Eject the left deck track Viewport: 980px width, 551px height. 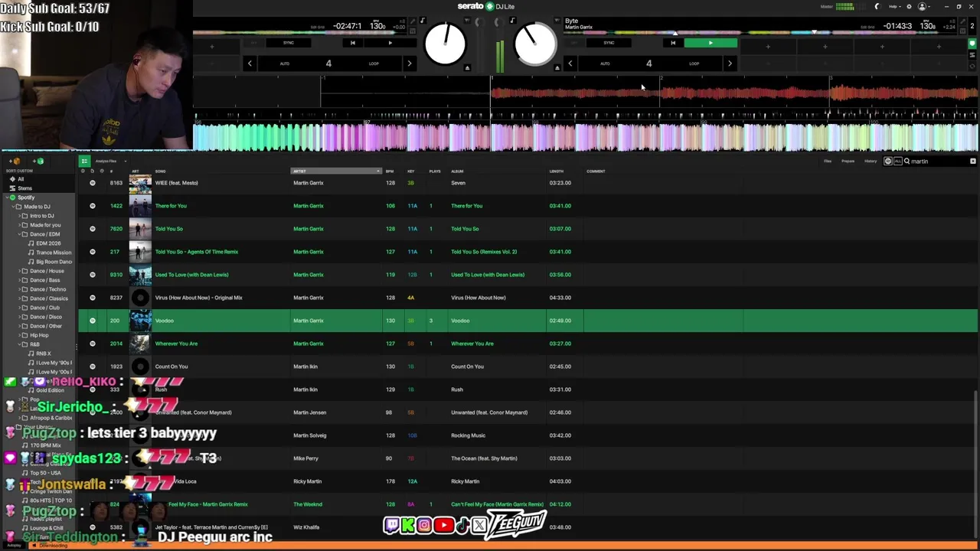tap(467, 67)
